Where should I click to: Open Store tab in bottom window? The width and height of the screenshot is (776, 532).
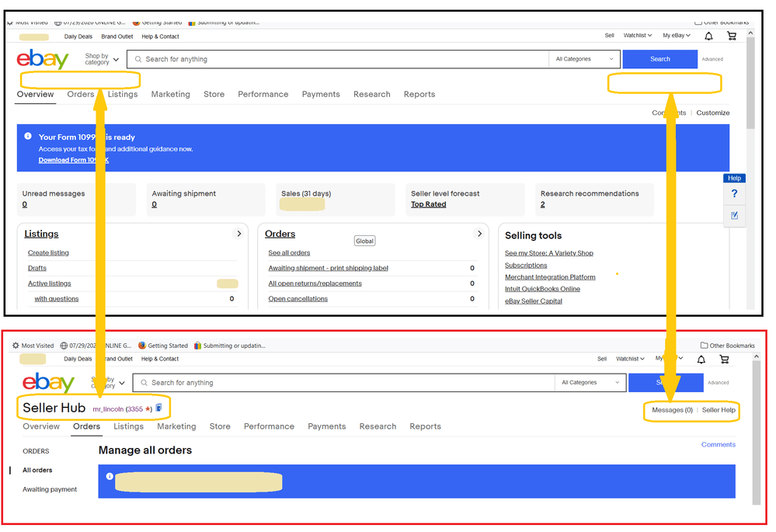220,426
